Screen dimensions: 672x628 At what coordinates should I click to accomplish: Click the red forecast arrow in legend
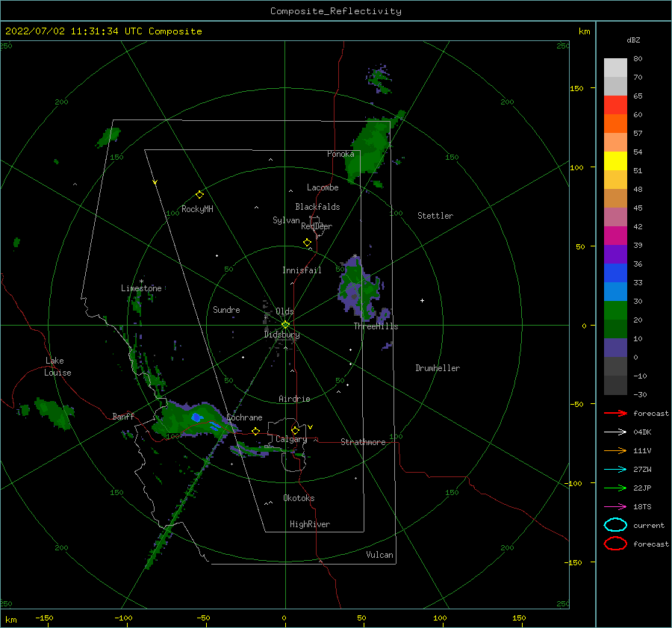point(615,413)
